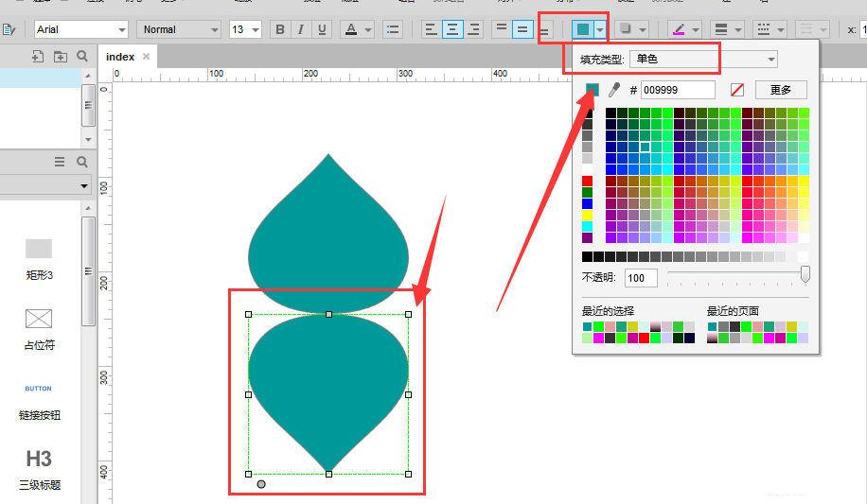867x504 pixels.
Task: Center text horizontally
Action: coord(452,29)
